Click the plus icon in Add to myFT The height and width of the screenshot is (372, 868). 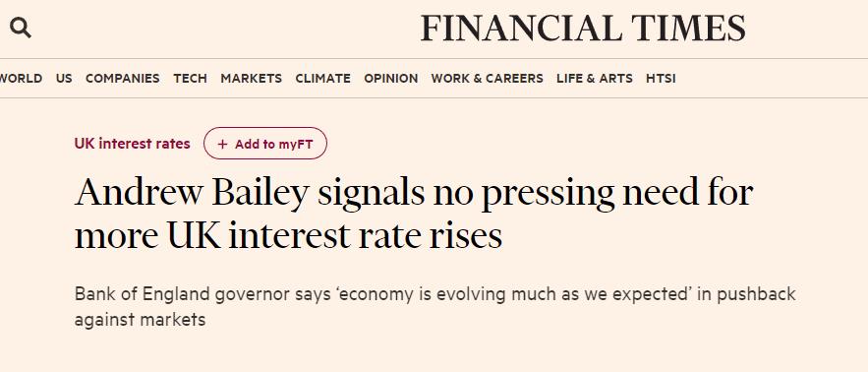point(222,144)
